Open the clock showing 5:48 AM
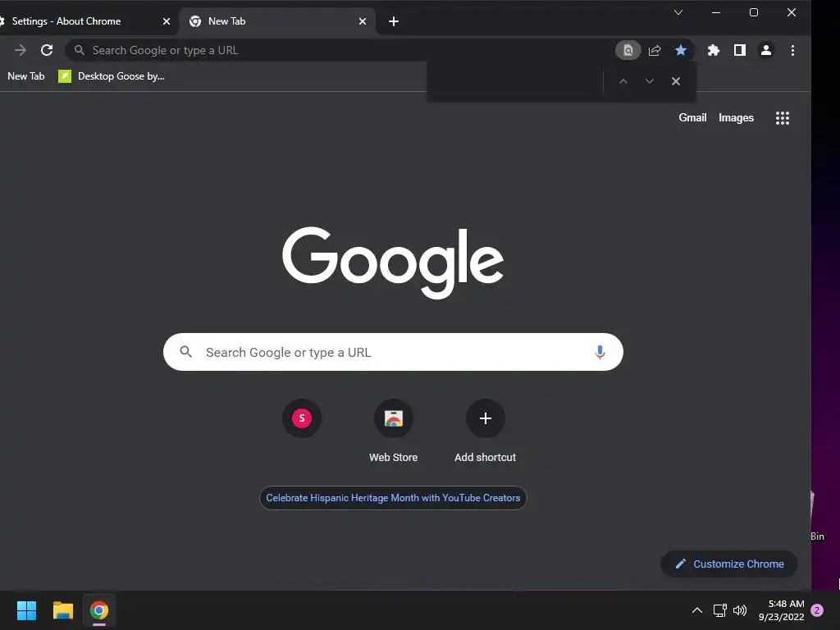The image size is (840, 630). coord(781,610)
